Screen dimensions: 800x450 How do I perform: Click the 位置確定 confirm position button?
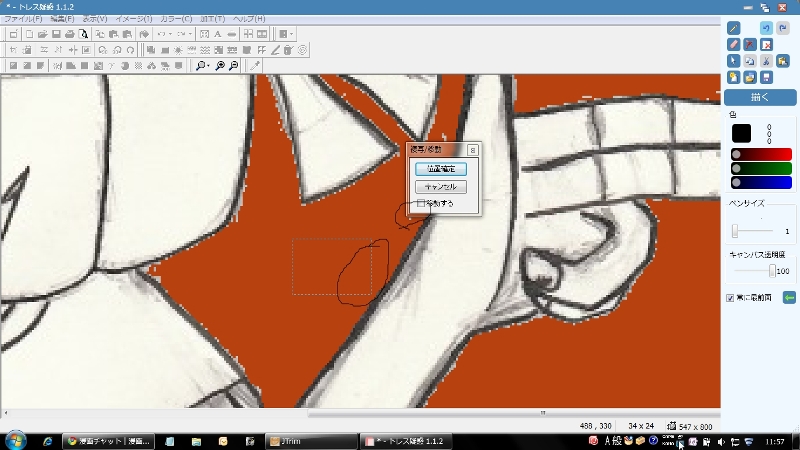coord(441,169)
